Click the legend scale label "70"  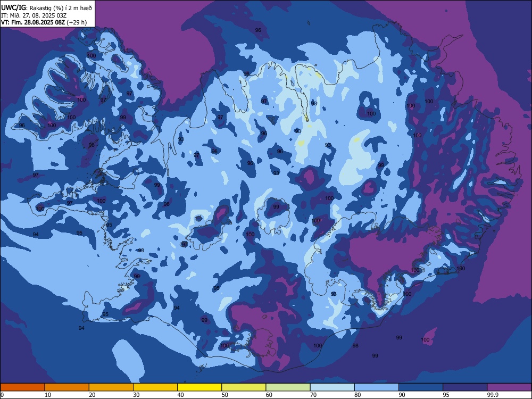coord(313,395)
